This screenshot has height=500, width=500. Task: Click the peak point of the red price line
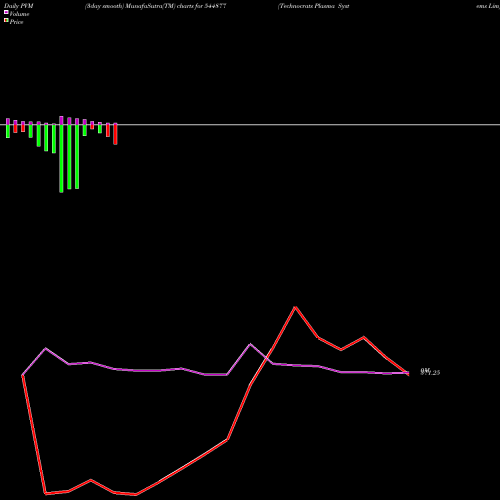click(295, 307)
